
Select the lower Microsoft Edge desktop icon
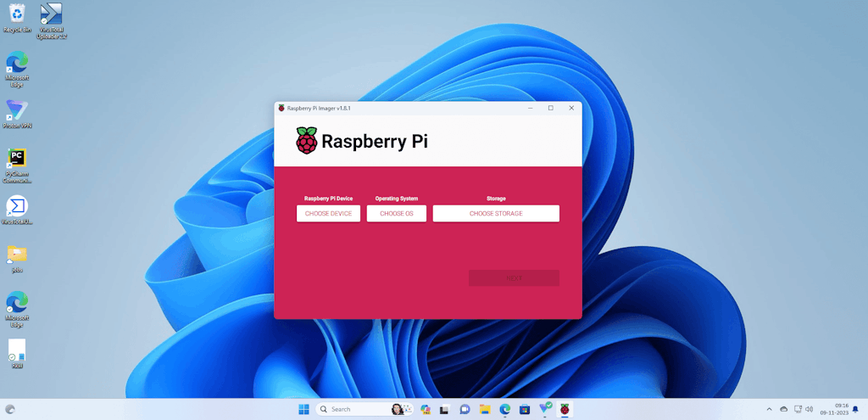coord(17,307)
